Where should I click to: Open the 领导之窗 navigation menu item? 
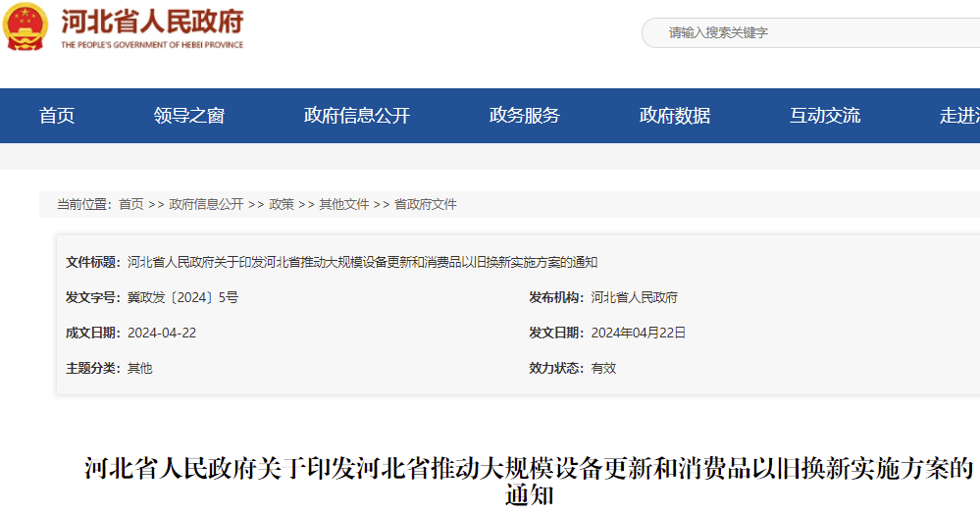coord(189,116)
